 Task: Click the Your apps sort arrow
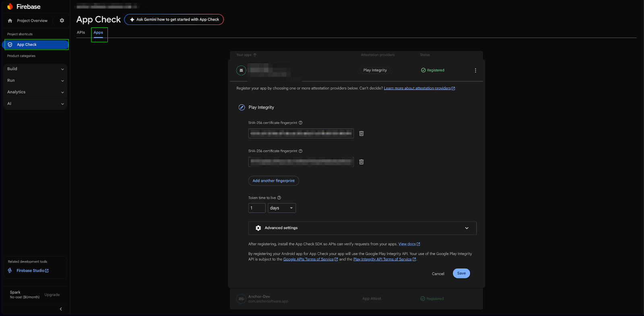point(255,55)
